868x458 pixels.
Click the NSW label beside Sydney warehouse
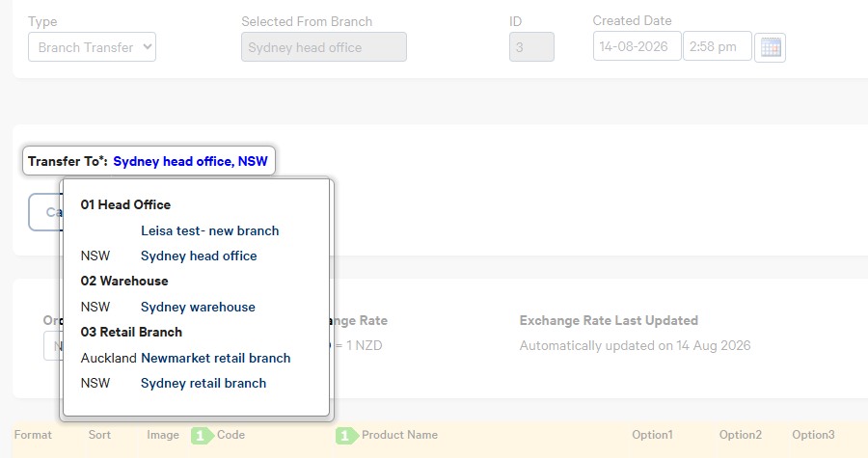(95, 307)
